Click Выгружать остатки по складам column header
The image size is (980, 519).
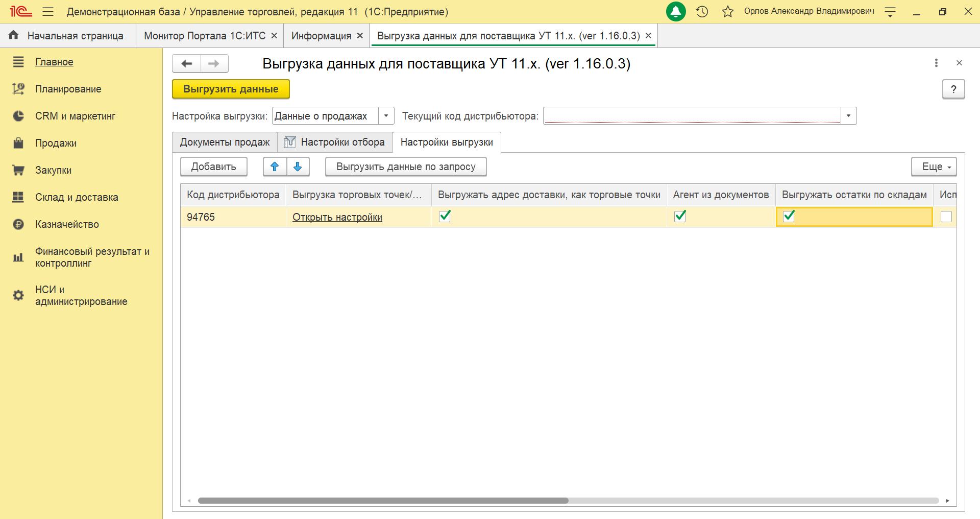coord(854,195)
